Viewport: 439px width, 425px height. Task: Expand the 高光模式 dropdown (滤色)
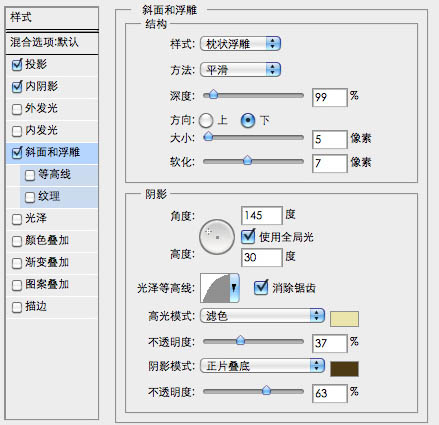(x=262, y=315)
